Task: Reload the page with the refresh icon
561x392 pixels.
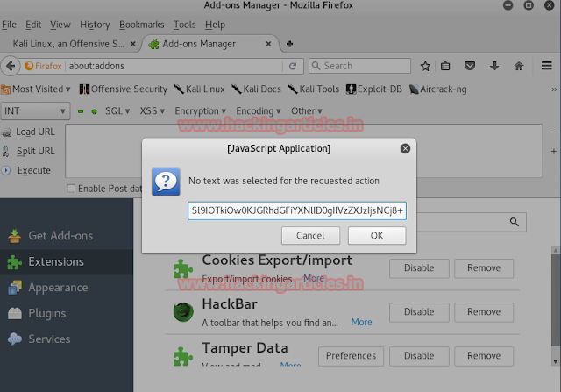Action: point(293,66)
